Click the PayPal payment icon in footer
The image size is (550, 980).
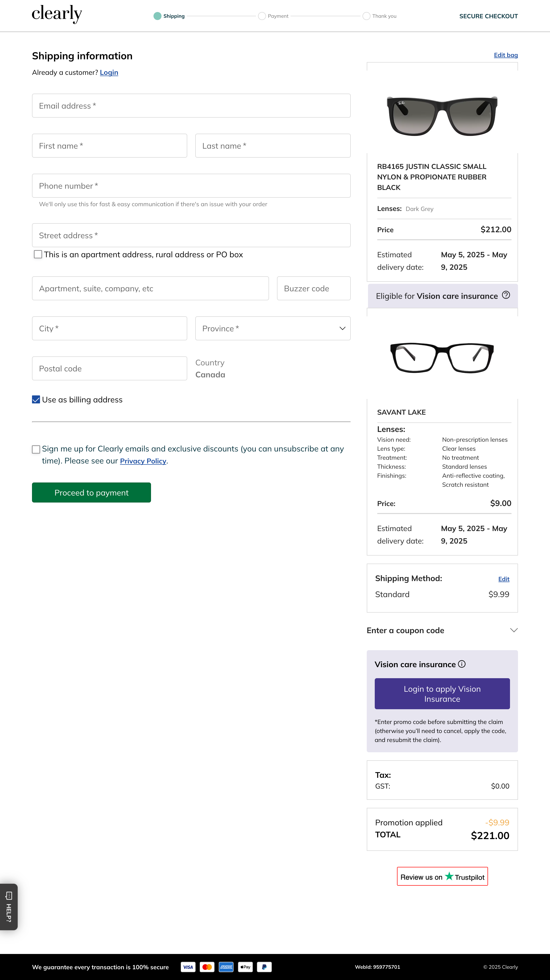264,967
